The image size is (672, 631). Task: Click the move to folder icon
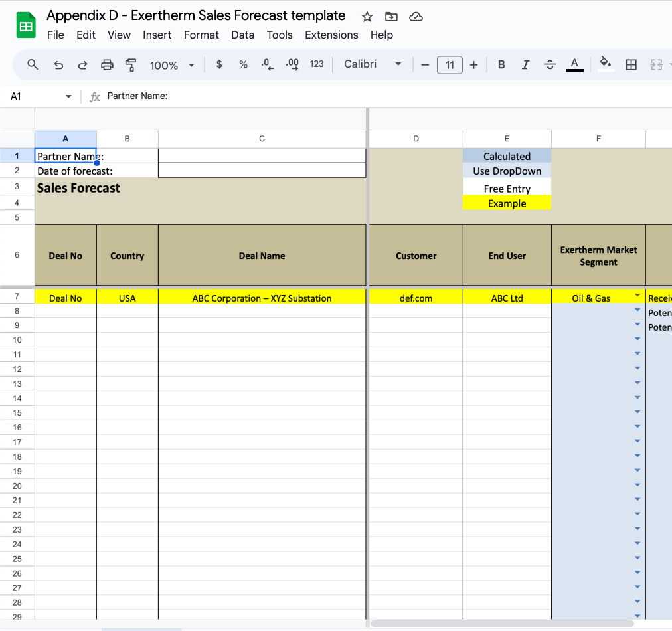coord(391,17)
